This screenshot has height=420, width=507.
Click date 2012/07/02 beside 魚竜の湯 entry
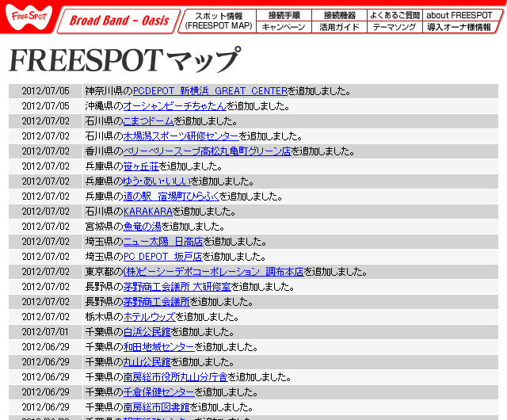pos(46,227)
